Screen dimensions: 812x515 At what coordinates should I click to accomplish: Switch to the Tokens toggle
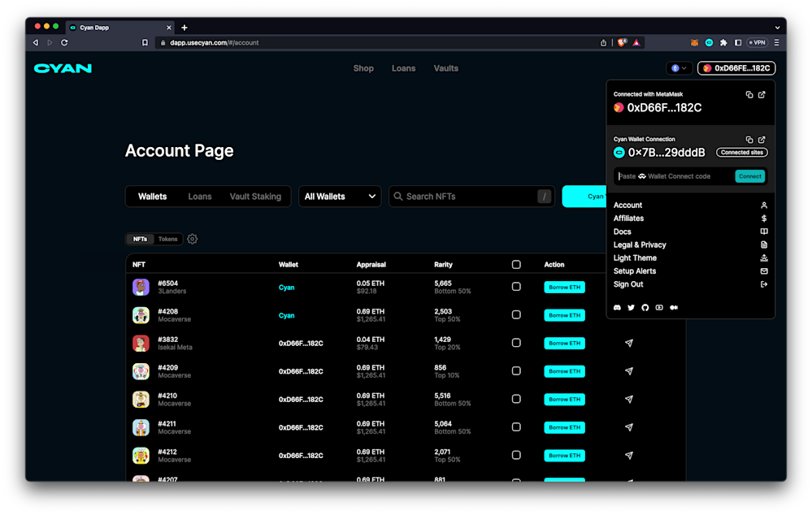(x=167, y=239)
